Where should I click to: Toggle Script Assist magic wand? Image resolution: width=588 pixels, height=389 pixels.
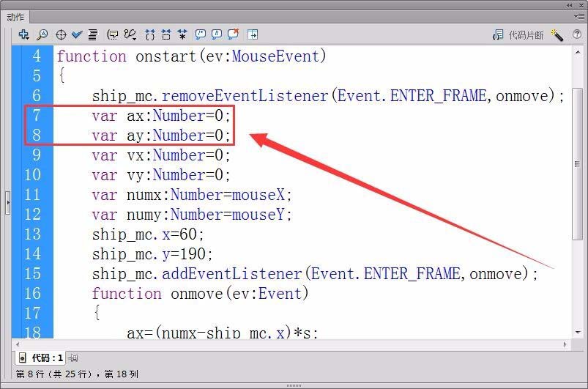[557, 35]
